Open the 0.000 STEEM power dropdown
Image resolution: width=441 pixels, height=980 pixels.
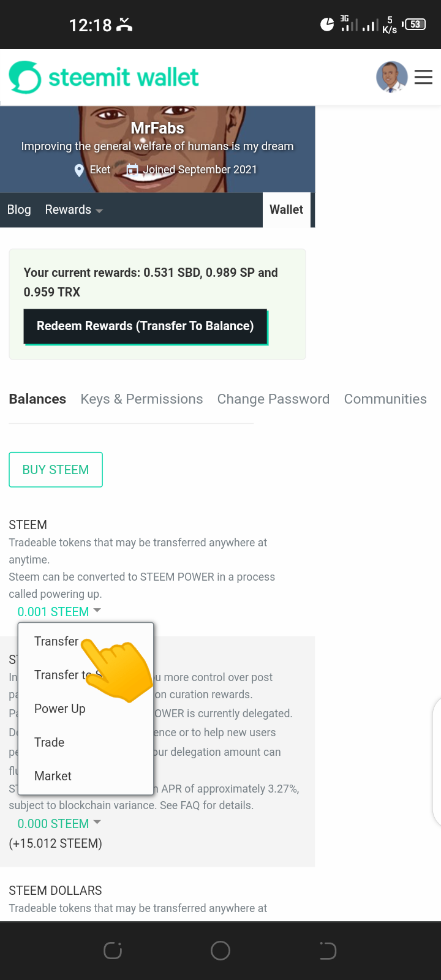point(59,824)
